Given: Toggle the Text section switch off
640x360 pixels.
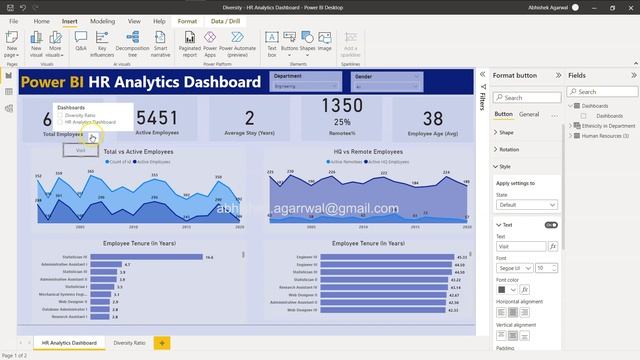Looking at the screenshot, I should pyautogui.click(x=551, y=225).
